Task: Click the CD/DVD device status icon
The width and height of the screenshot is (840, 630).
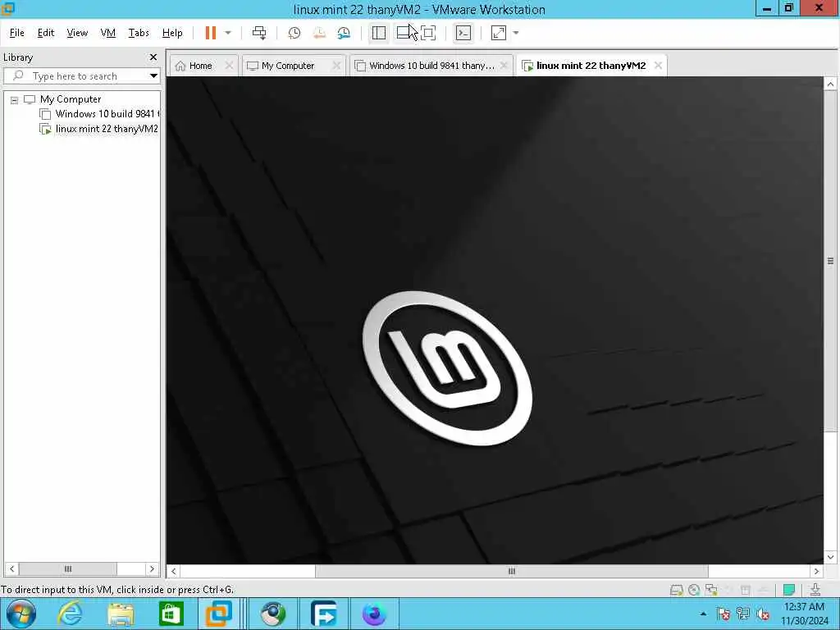Action: 694,591
